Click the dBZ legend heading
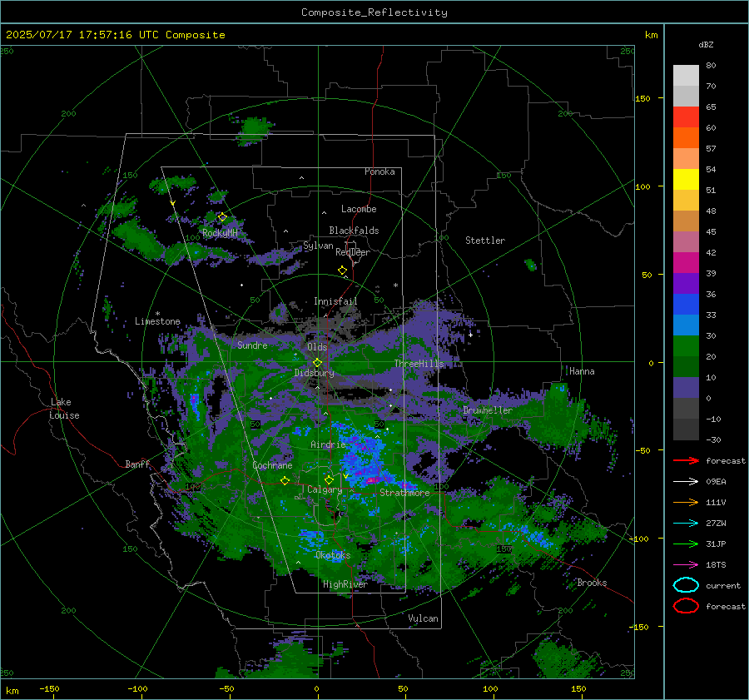 pos(706,45)
